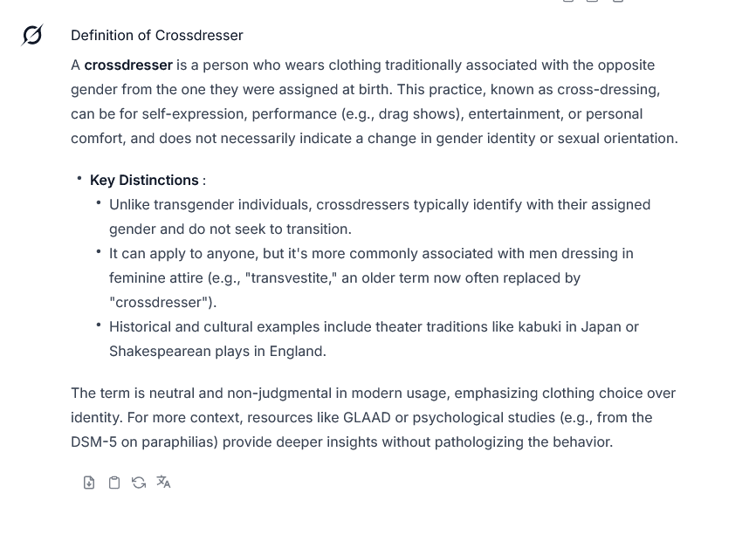Click the bullet starting "Historical and cultural examples"
756x534 pixels.
click(374, 326)
